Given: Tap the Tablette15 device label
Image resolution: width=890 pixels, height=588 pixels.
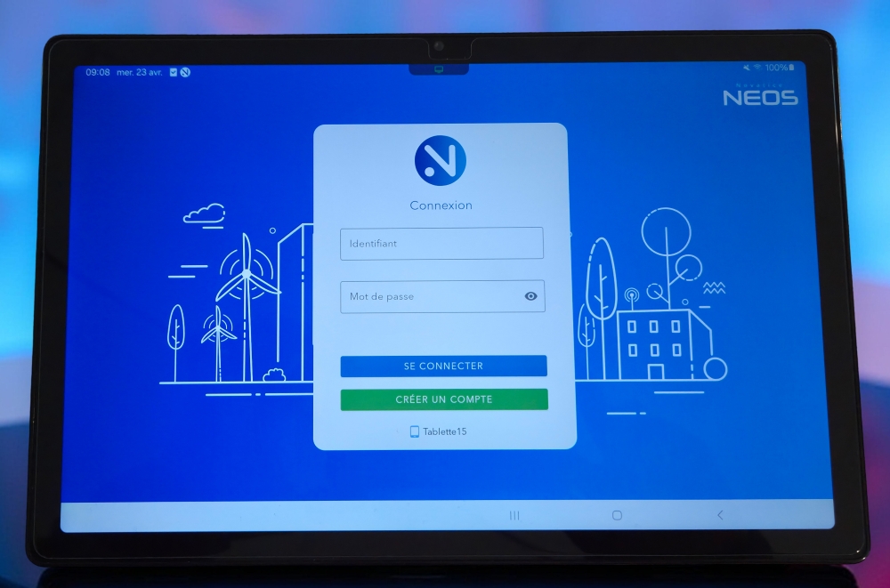Looking at the screenshot, I should [444, 431].
